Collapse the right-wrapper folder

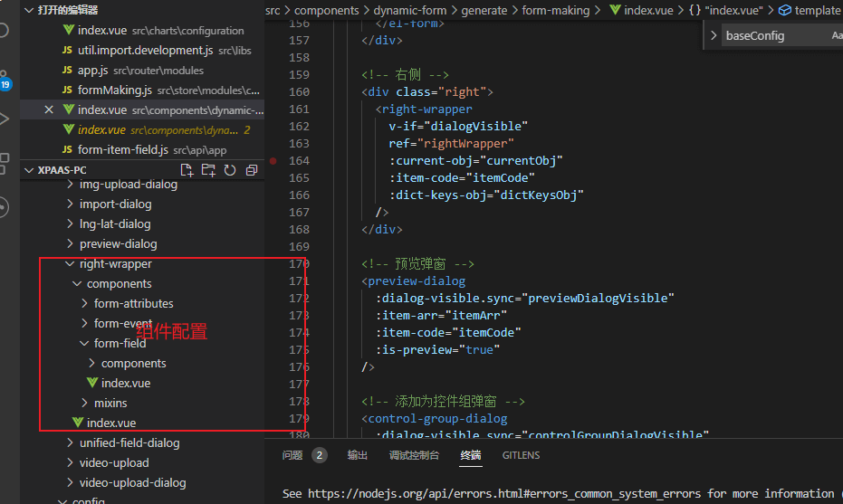click(70, 264)
